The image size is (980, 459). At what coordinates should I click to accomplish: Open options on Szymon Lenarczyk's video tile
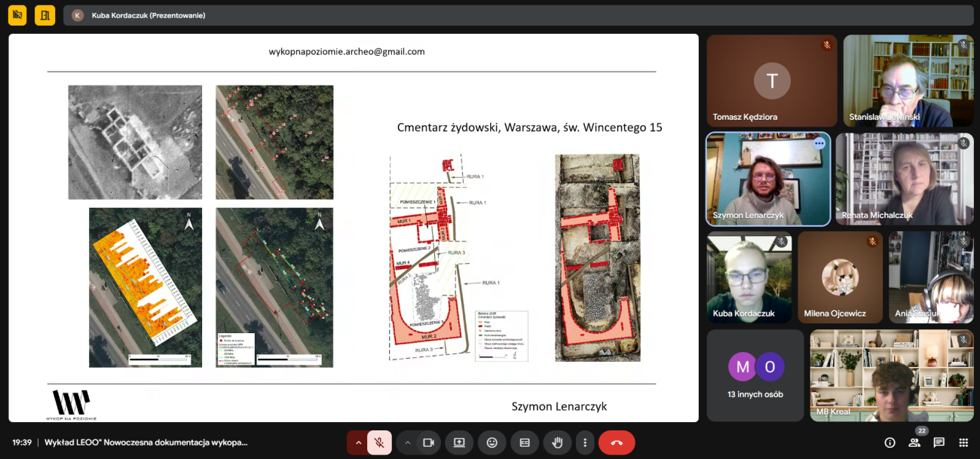click(819, 143)
